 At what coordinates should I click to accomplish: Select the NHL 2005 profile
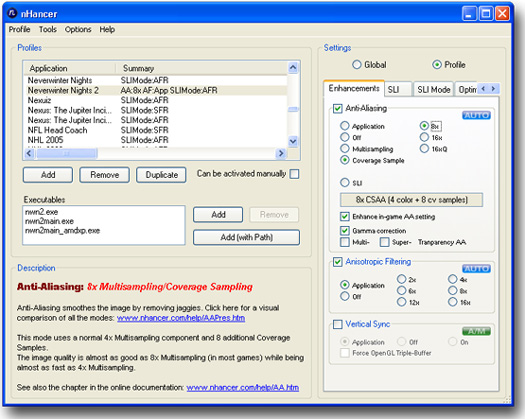click(156, 140)
